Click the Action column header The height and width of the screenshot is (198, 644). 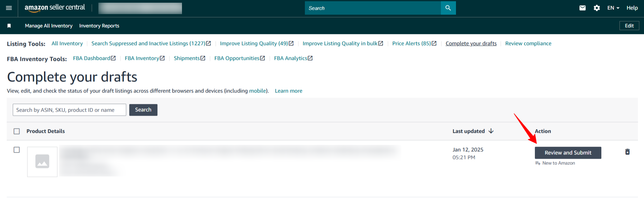[543, 131]
